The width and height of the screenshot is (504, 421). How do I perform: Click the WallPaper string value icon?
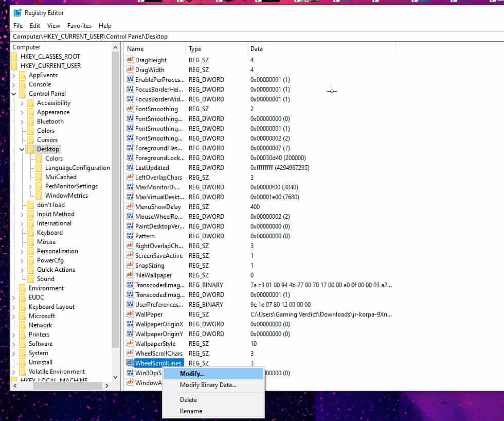click(x=130, y=314)
